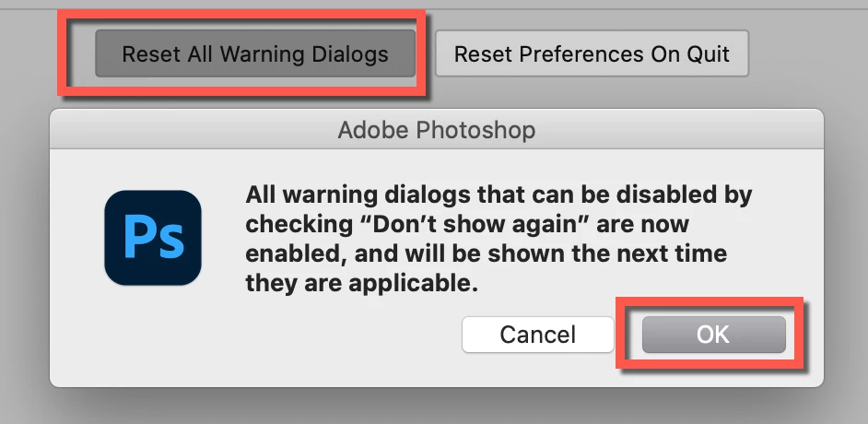868x424 pixels.
Task: Click the warning dialogs message text
Action: coord(499,239)
